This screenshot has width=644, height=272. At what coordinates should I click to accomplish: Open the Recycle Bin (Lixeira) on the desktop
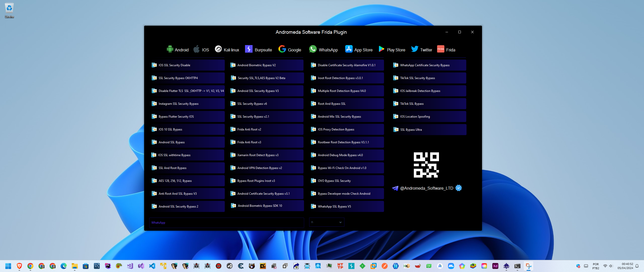(x=9, y=8)
